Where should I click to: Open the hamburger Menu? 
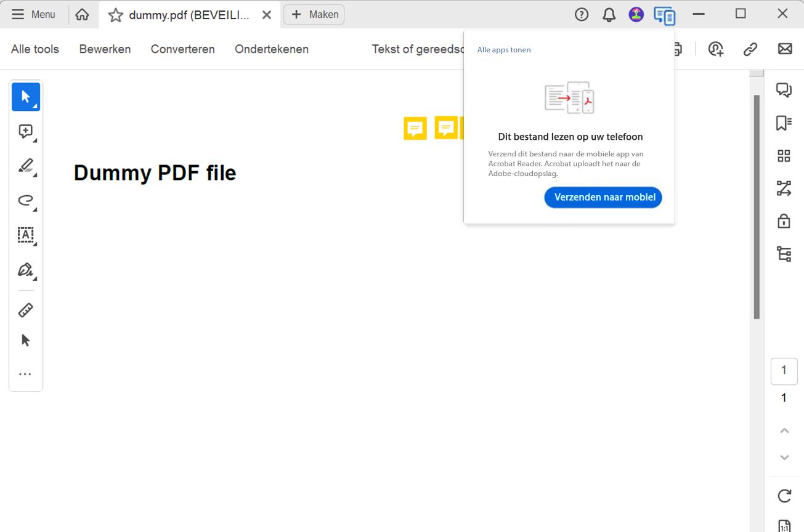click(34, 14)
